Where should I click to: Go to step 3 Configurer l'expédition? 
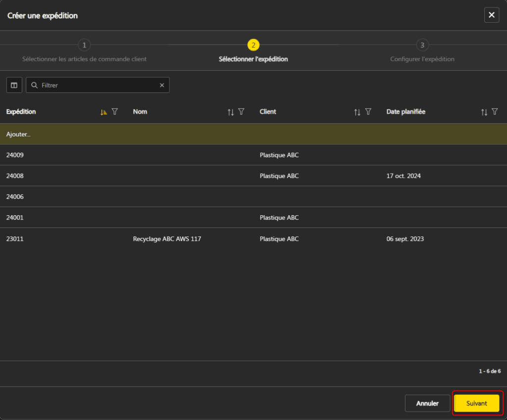[422, 46]
